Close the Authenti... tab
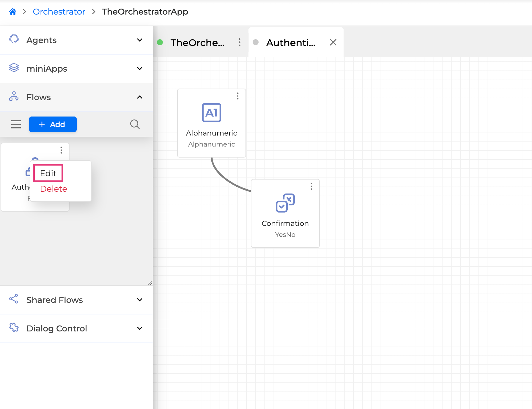 point(333,42)
